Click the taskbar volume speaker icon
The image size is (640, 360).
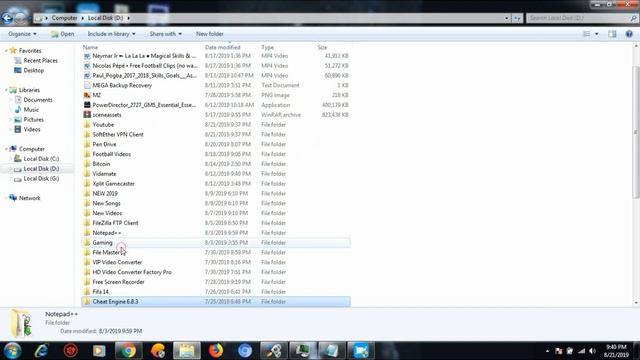coord(592,351)
